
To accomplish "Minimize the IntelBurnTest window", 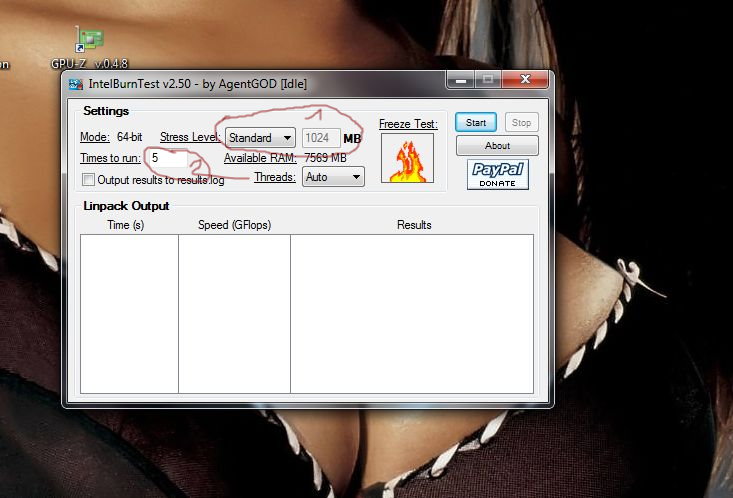I will pos(461,80).
